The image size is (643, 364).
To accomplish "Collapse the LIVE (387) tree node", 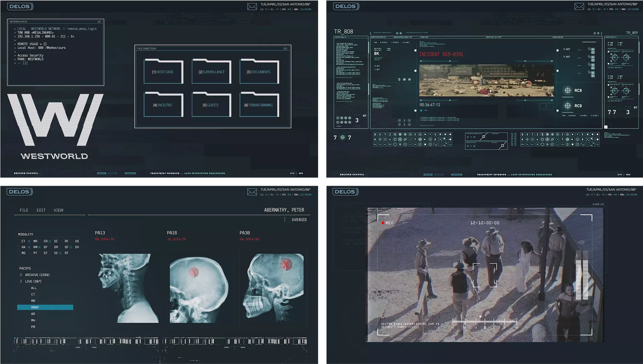I will (21, 281).
